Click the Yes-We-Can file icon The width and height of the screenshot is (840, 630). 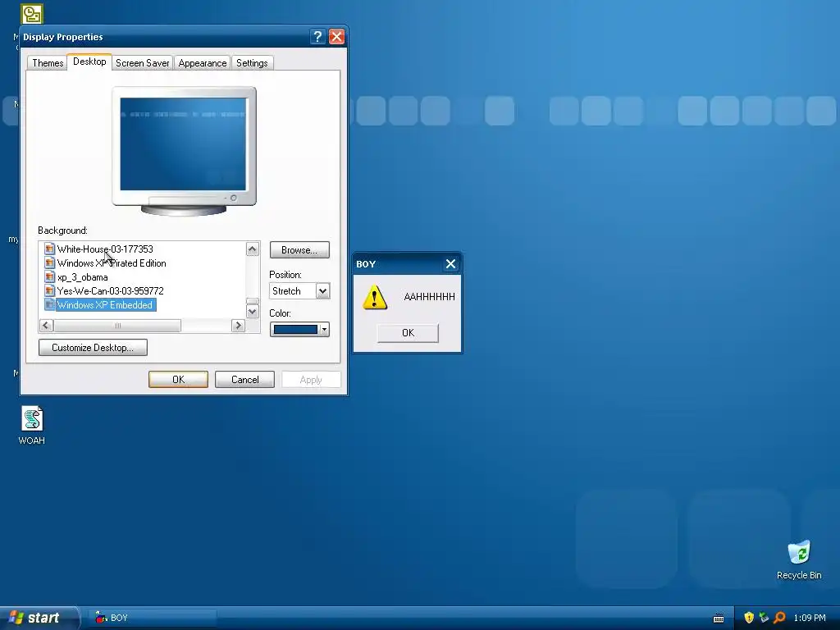click(x=49, y=290)
